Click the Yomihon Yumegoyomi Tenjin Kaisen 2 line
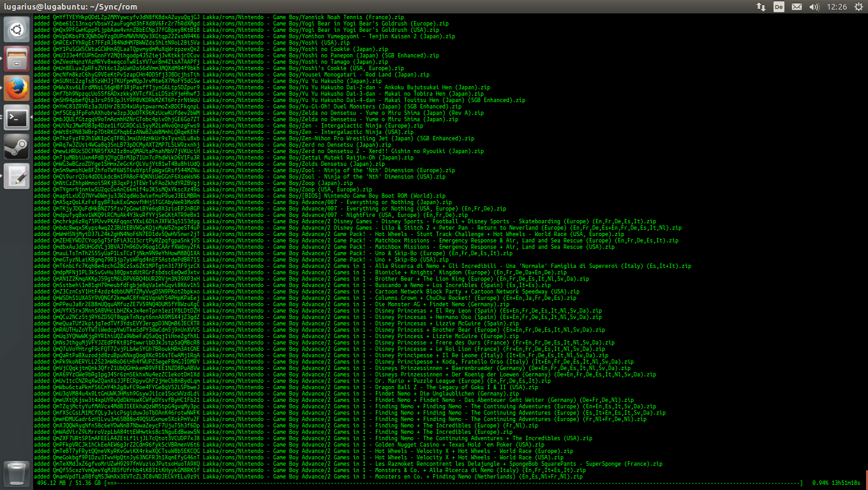 coord(244,36)
